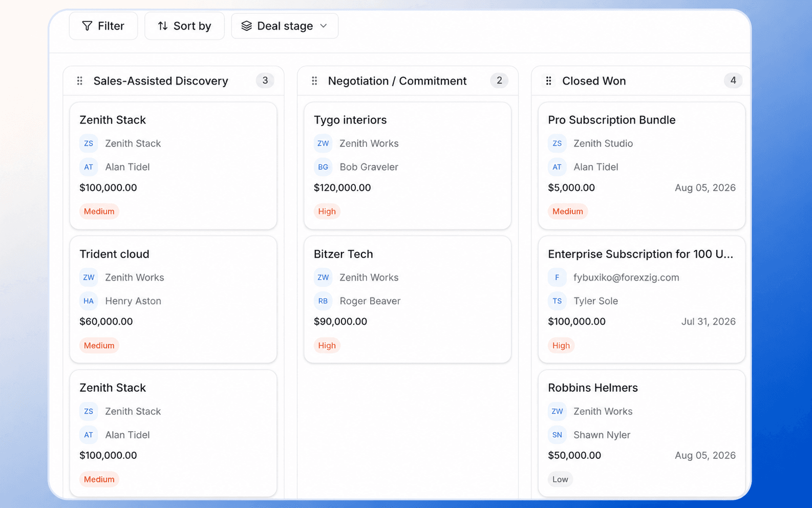Screen dimensions: 812x508
Task: Grab the Negotiation / Commitment drag handle
Action: click(314, 81)
